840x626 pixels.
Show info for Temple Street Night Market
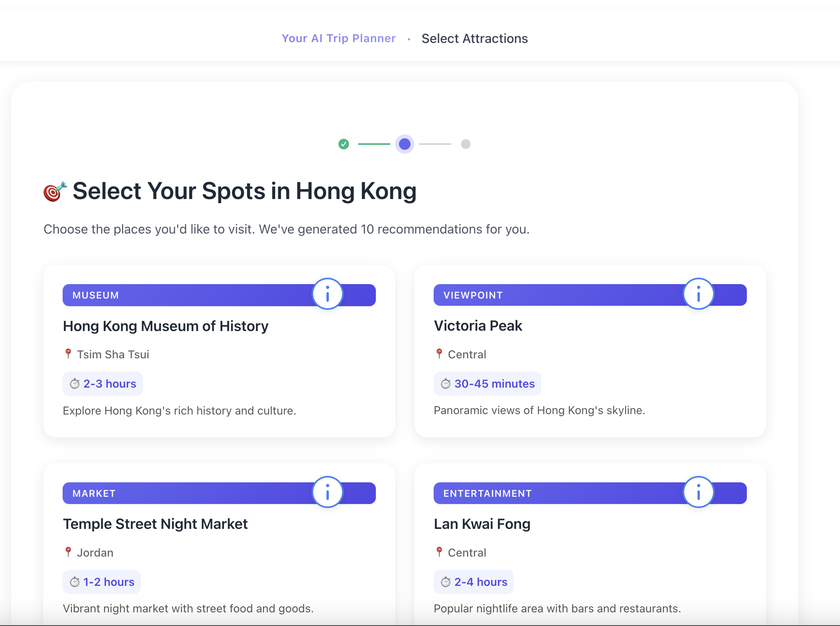[328, 492]
